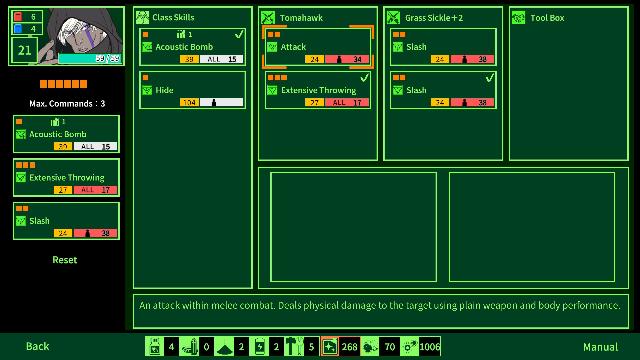Click the red canister icon beside portrait
The width and height of the screenshot is (640, 360).
coord(18,16)
